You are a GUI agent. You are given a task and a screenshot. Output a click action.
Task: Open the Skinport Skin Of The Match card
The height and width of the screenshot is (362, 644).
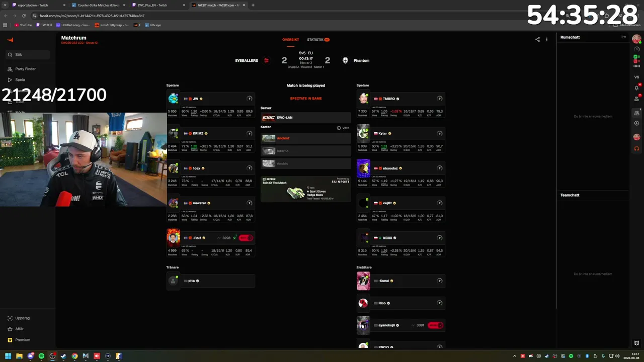[306, 189]
